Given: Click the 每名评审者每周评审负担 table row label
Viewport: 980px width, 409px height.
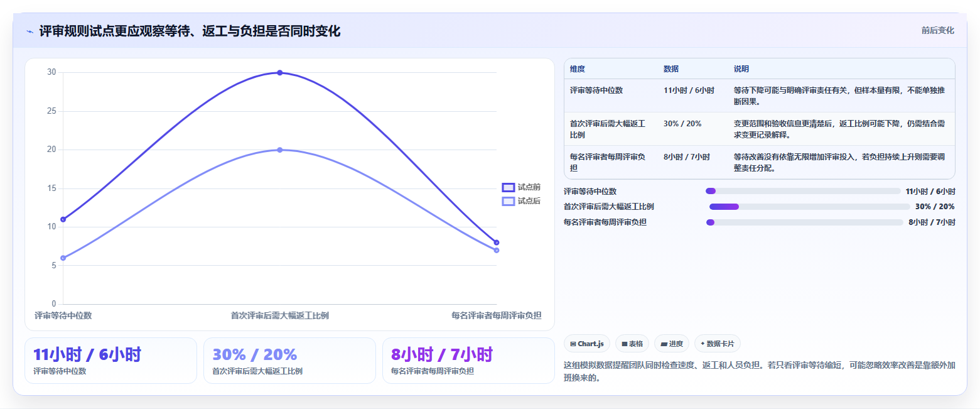Looking at the screenshot, I should 608,163.
